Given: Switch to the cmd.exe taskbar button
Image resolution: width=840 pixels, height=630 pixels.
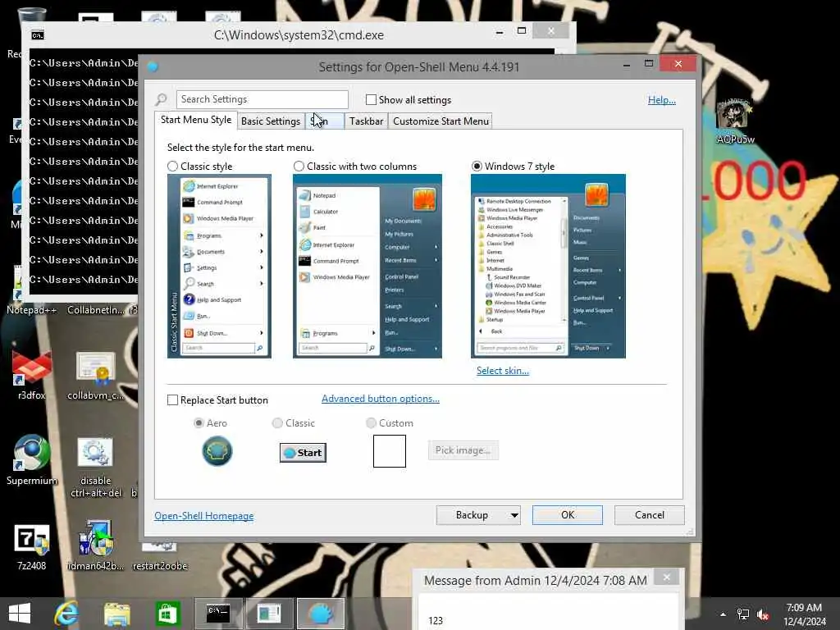Looking at the screenshot, I should (x=218, y=614).
